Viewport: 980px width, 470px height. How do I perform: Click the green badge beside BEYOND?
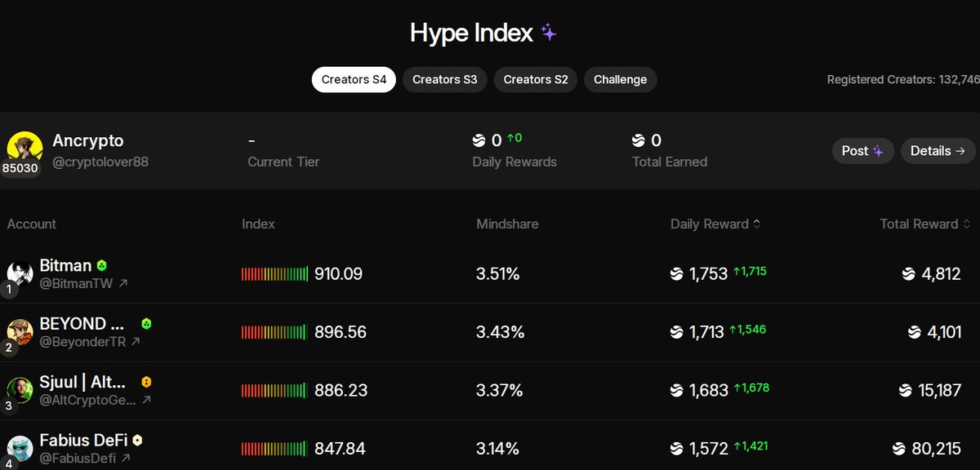pos(146,323)
